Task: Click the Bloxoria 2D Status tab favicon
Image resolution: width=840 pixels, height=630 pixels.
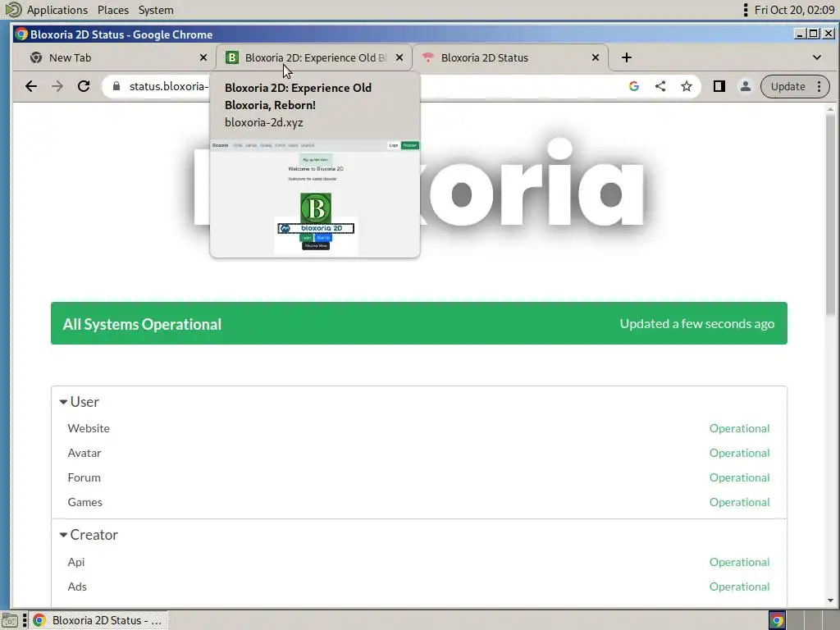Action: [x=427, y=57]
